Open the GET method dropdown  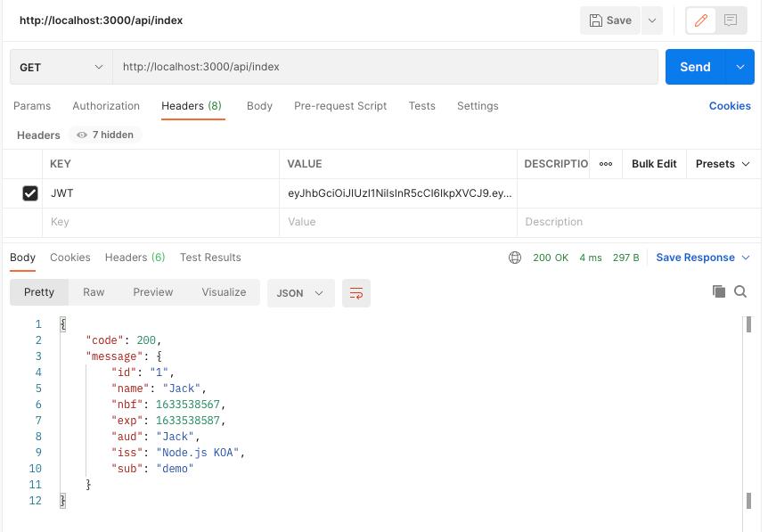coord(61,67)
